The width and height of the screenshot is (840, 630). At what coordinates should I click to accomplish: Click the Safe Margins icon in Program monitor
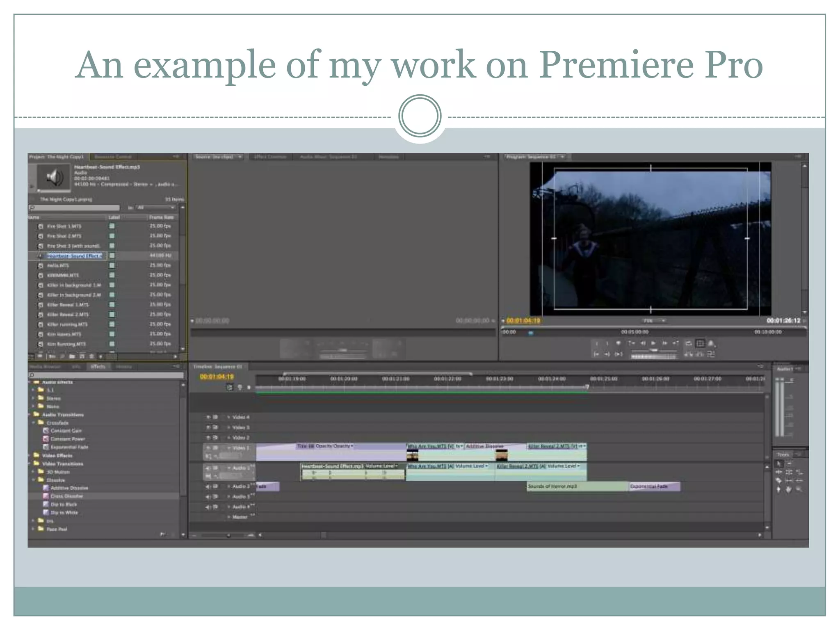700,343
